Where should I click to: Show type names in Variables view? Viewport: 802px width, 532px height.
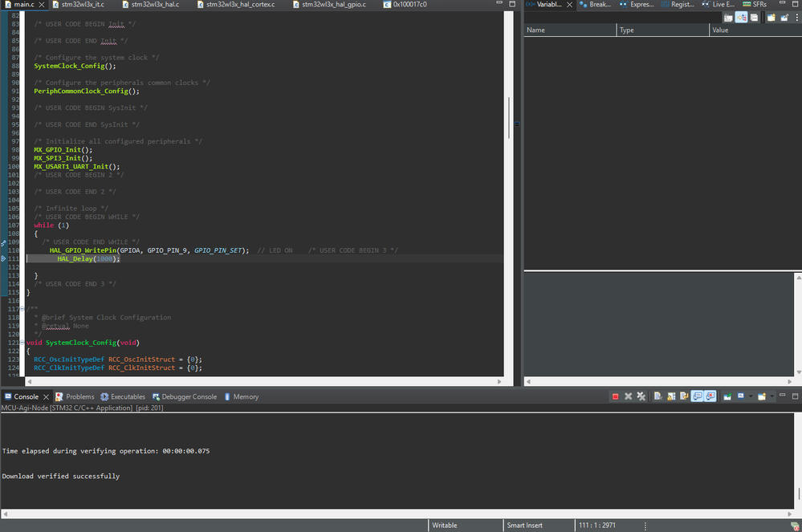pos(728,18)
